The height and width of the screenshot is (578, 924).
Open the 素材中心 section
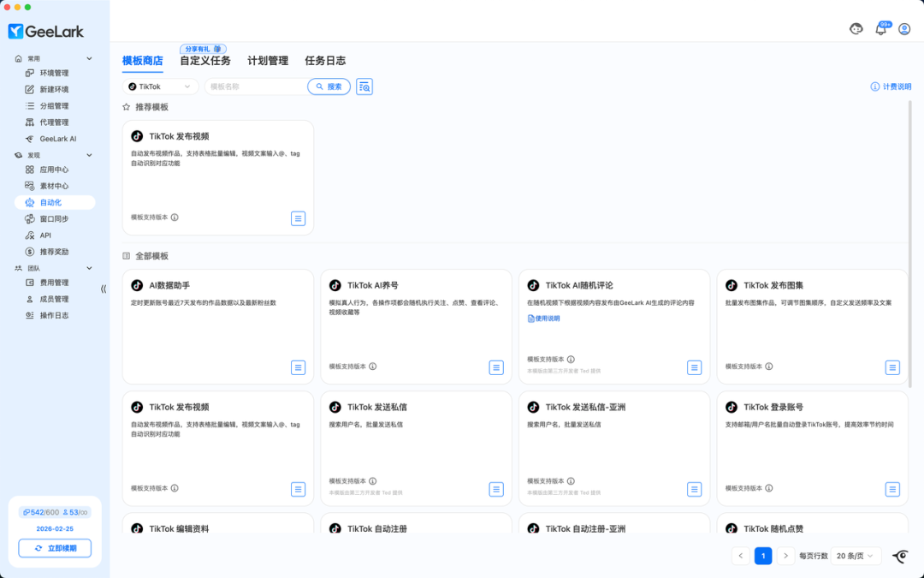55,185
